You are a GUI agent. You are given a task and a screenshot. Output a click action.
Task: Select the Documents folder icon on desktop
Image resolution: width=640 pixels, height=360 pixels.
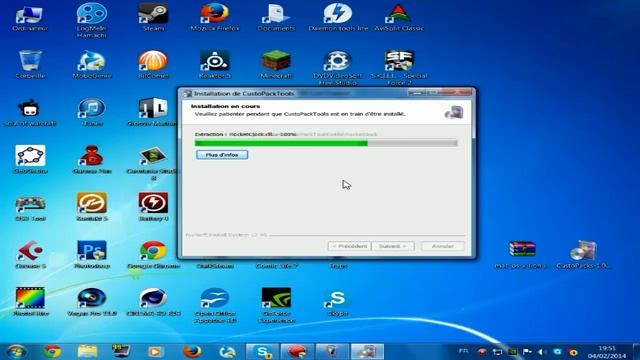276,17
